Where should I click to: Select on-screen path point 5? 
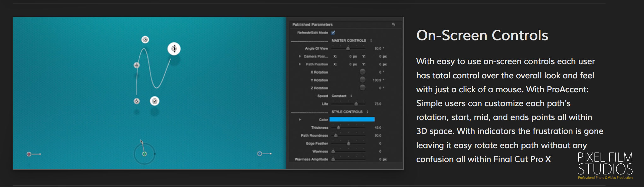pyautogui.click(x=137, y=101)
